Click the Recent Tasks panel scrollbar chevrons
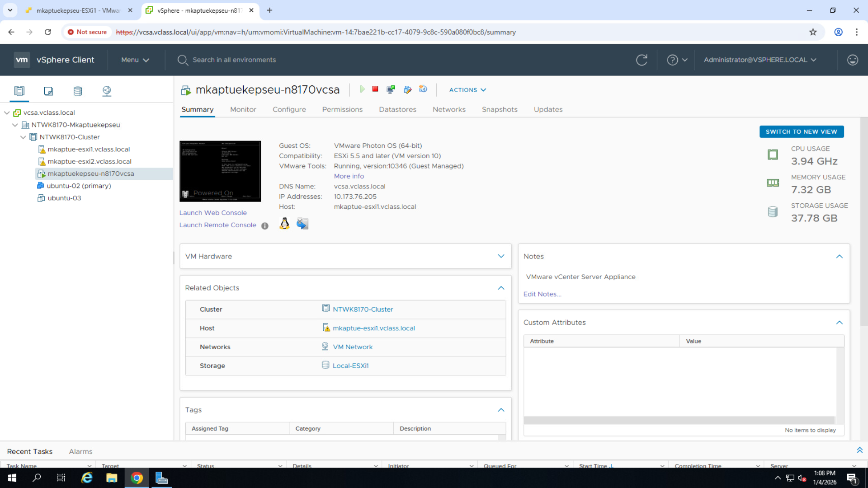Image resolution: width=868 pixels, height=488 pixels. 859,450
